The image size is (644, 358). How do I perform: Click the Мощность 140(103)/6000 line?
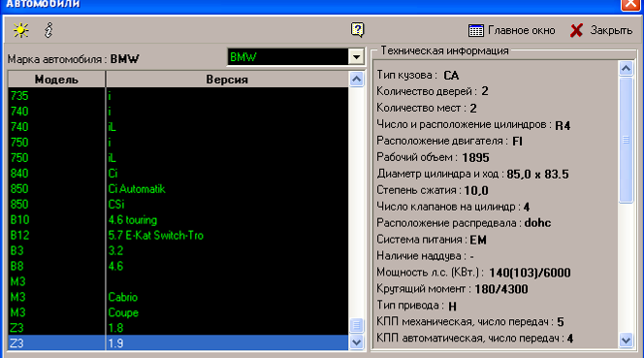point(473,273)
